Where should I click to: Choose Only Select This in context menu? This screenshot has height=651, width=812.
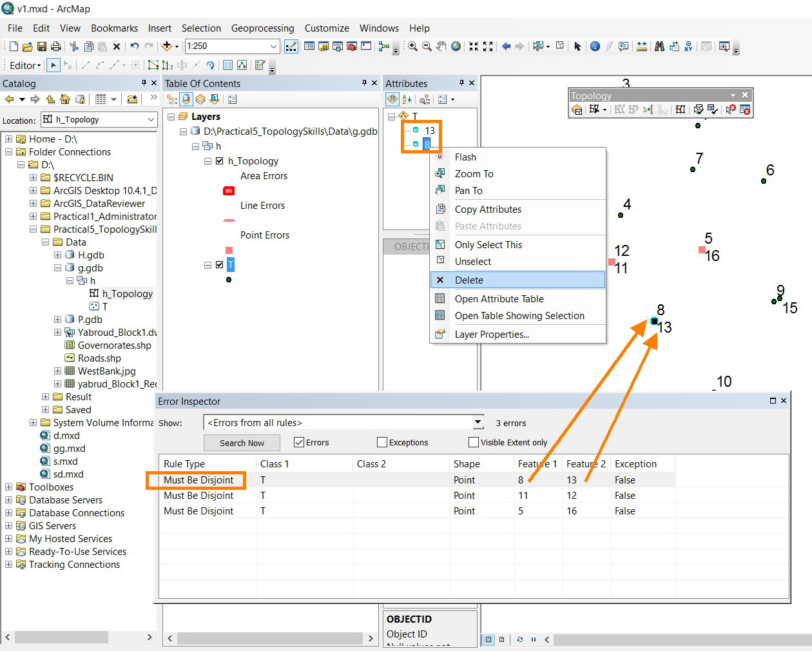point(517,244)
